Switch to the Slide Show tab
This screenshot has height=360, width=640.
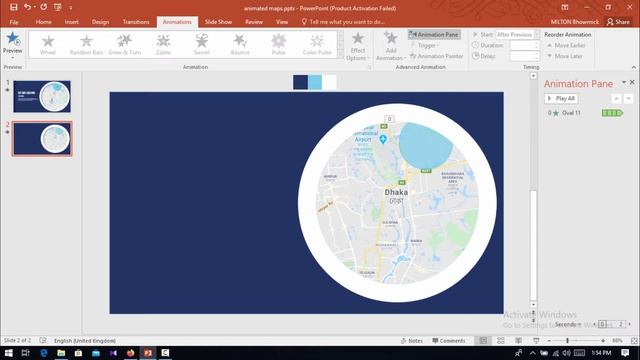click(218, 22)
